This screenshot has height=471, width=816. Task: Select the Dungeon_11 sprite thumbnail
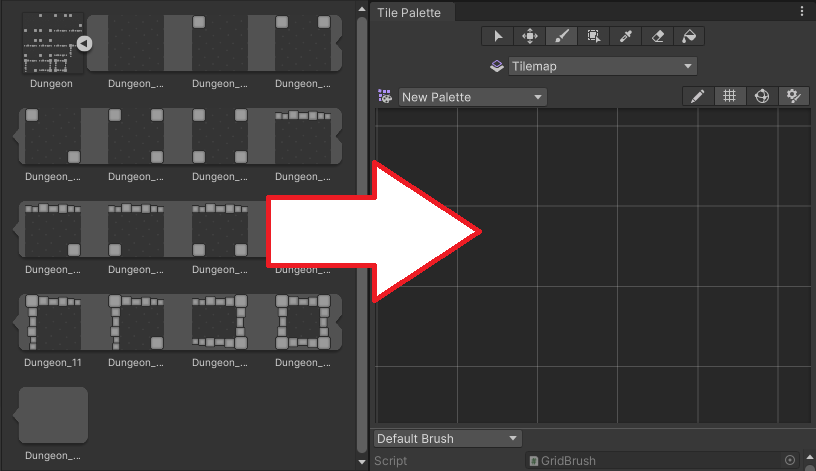point(53,322)
